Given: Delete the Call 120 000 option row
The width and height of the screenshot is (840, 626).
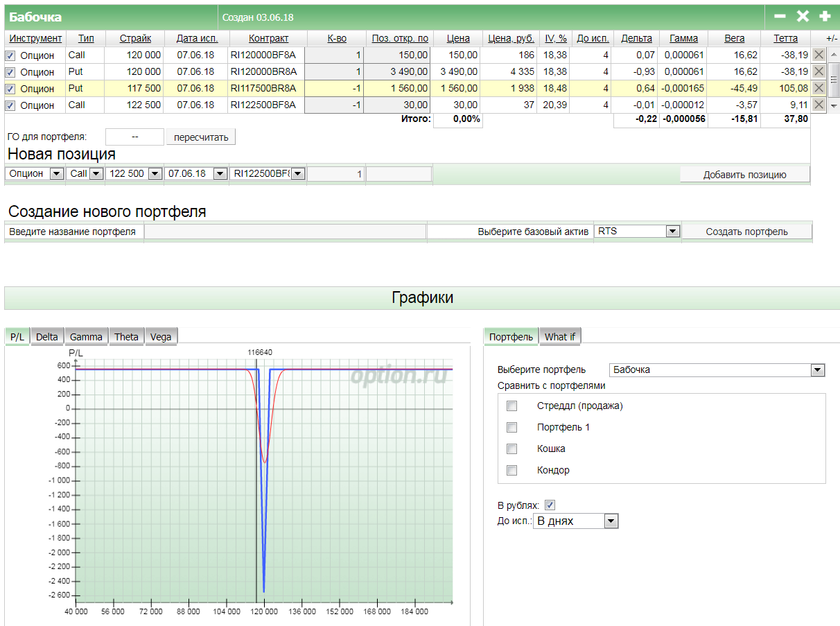Looking at the screenshot, I should click(819, 55).
